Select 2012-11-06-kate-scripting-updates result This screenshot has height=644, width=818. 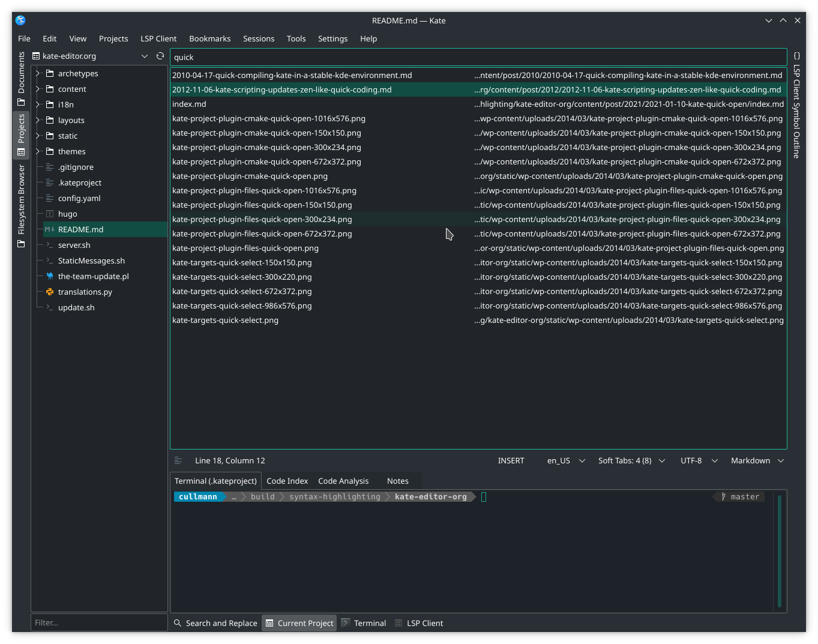click(478, 89)
